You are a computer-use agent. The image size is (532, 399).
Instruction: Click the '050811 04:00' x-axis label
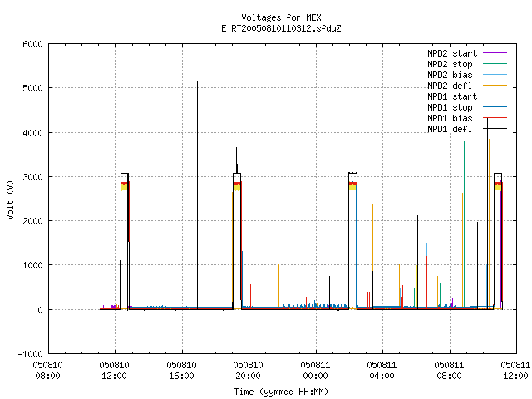pos(382,370)
